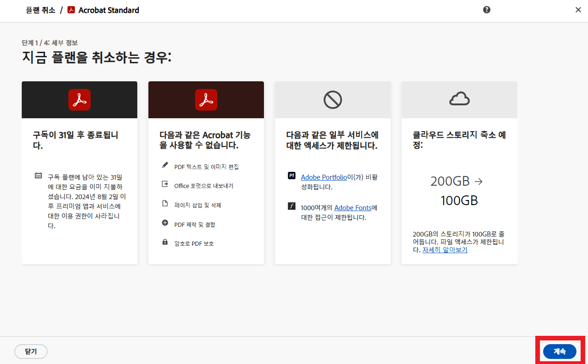588x364 pixels.
Task: Click the heading 지금 플랜을 취소하는 경우:
Action: point(97,58)
